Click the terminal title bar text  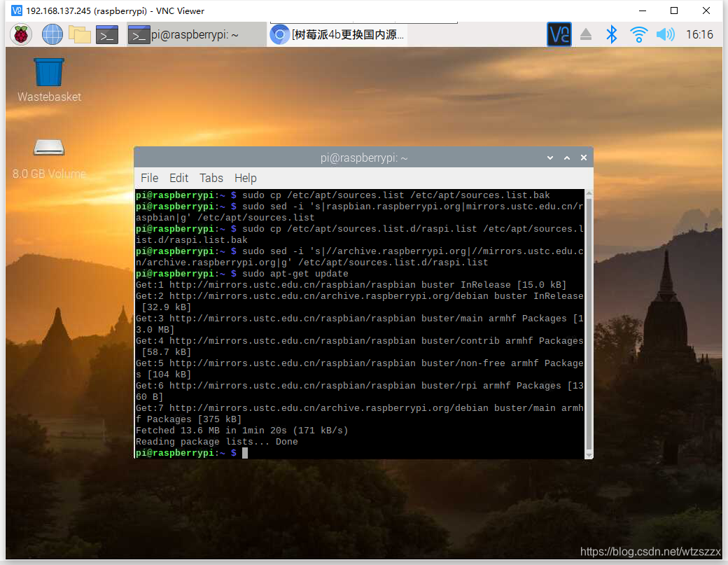click(x=364, y=158)
